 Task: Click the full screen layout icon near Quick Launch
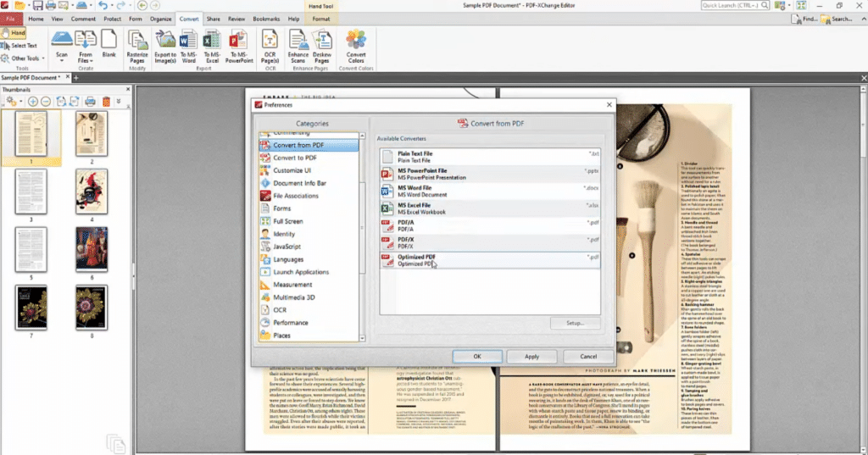(x=801, y=6)
